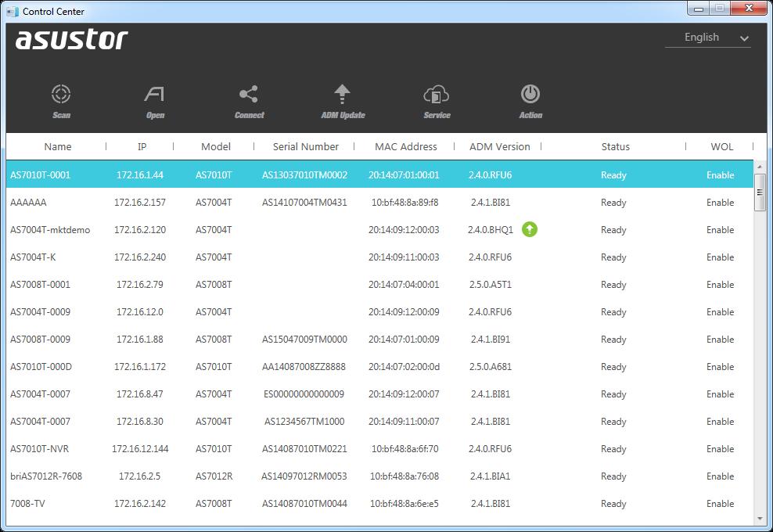Select the AAAAAA device name
Screen dimensions: 773x532
(x=29, y=202)
